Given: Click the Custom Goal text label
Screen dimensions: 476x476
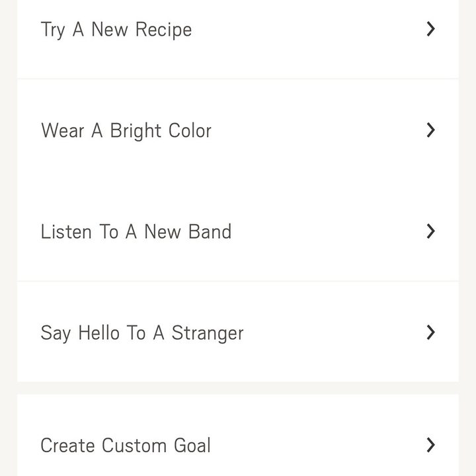Looking at the screenshot, I should 156,446.
